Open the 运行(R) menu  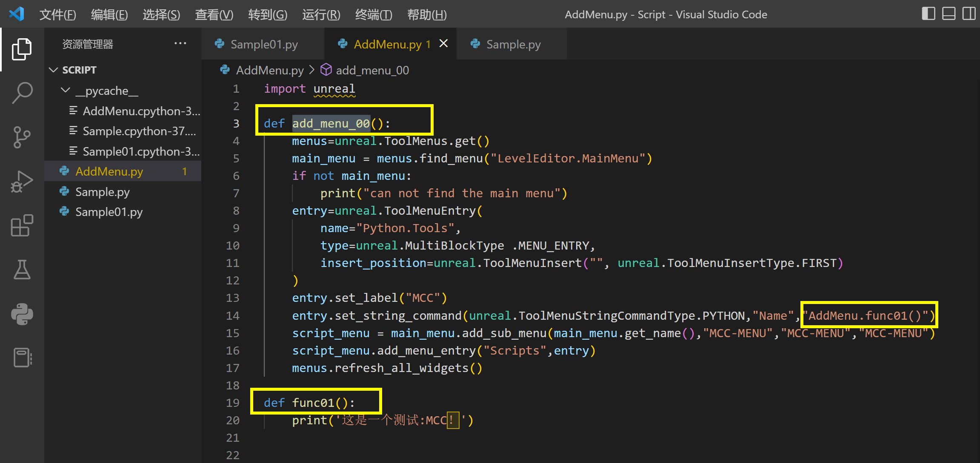(321, 14)
